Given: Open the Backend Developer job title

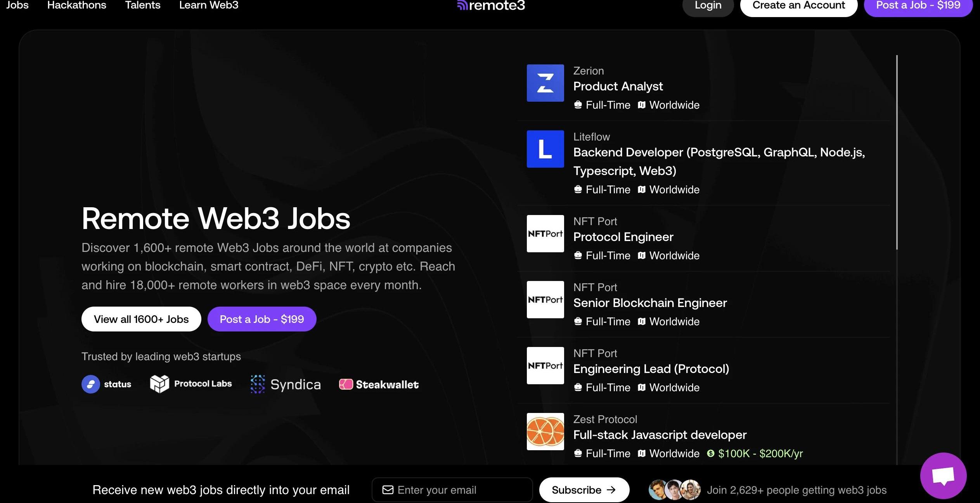Looking at the screenshot, I should pyautogui.click(x=719, y=161).
